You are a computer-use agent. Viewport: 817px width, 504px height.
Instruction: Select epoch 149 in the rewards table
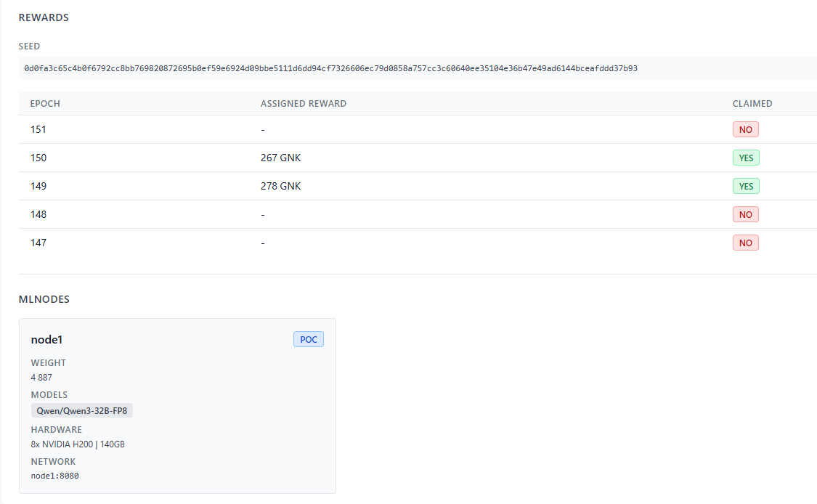coord(38,186)
